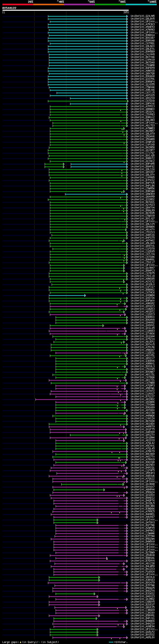Screen dimensions: 159x644
Task: Click the UniRef100_Q8LB05 label
Action: pyautogui.click(x=143, y=19)
